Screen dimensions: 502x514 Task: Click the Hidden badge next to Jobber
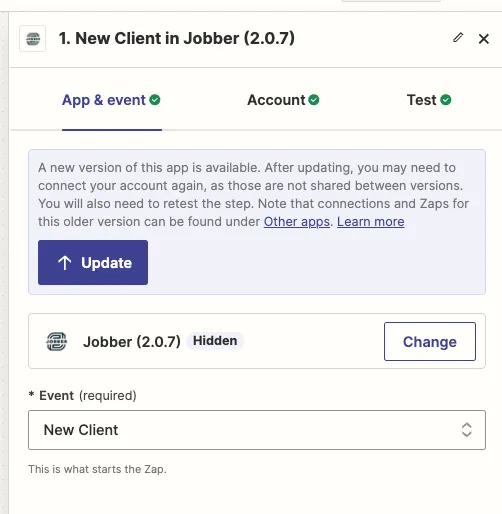[x=215, y=341]
